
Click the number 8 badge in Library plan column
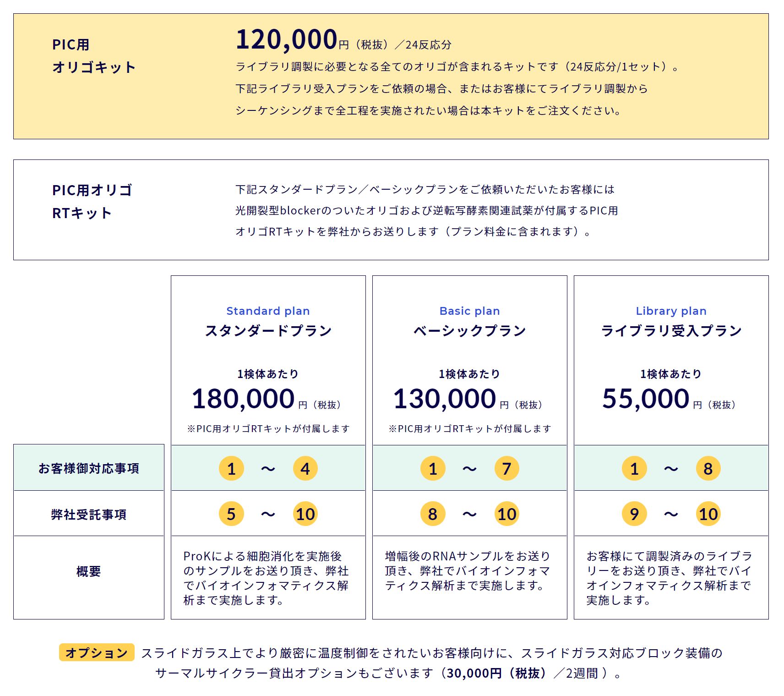708,468
